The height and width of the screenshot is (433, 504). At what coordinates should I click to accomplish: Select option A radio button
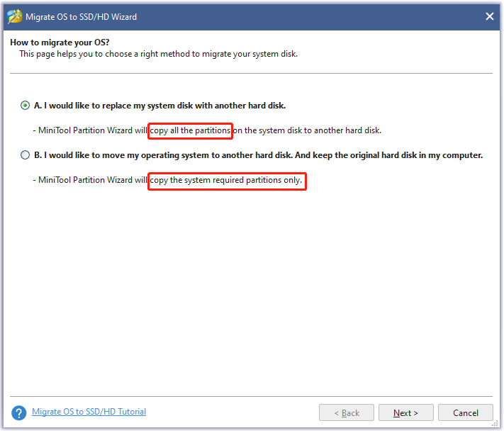[25, 106]
